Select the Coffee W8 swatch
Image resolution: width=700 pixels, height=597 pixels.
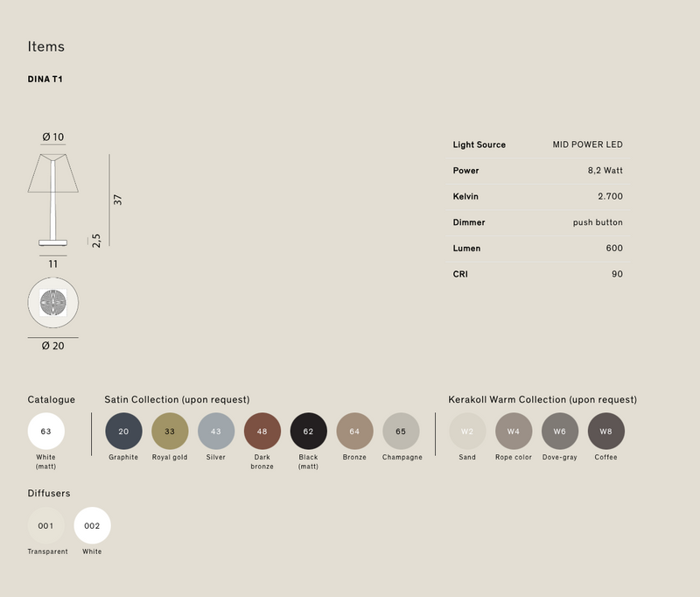click(x=606, y=432)
